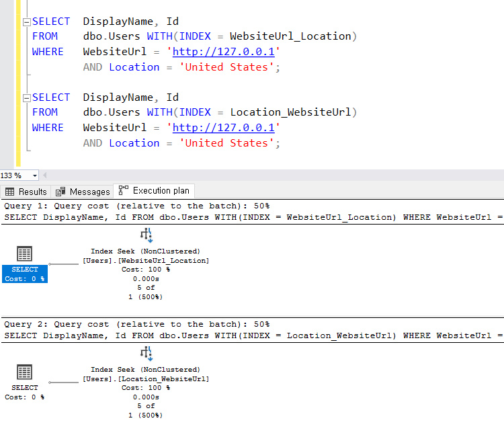This screenshot has height=439, width=504.
Task: Click the [Users].[WebsiteUrl_Location] operator label
Action: 146,260
